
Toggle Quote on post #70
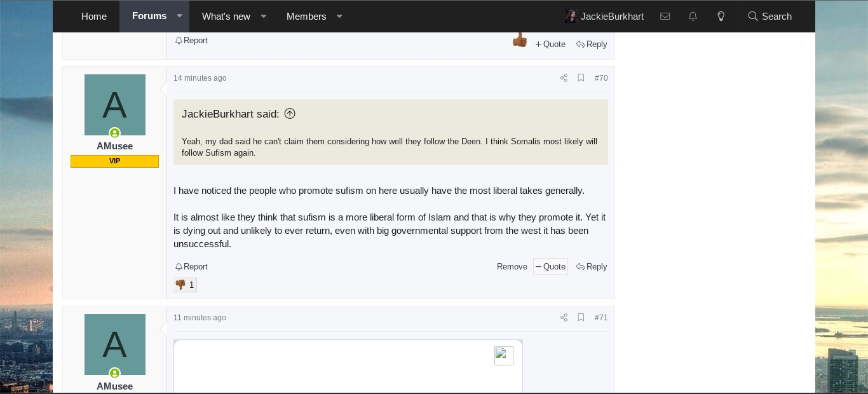(550, 267)
